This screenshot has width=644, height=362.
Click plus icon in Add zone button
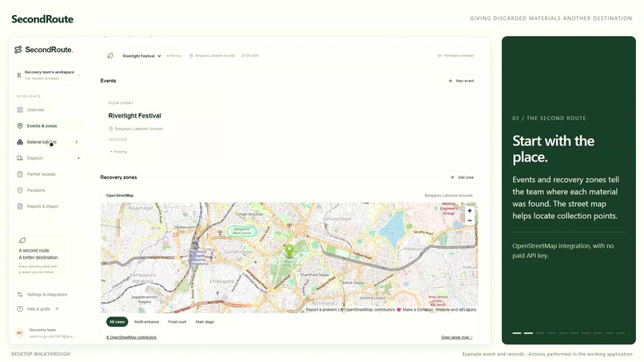(452, 177)
